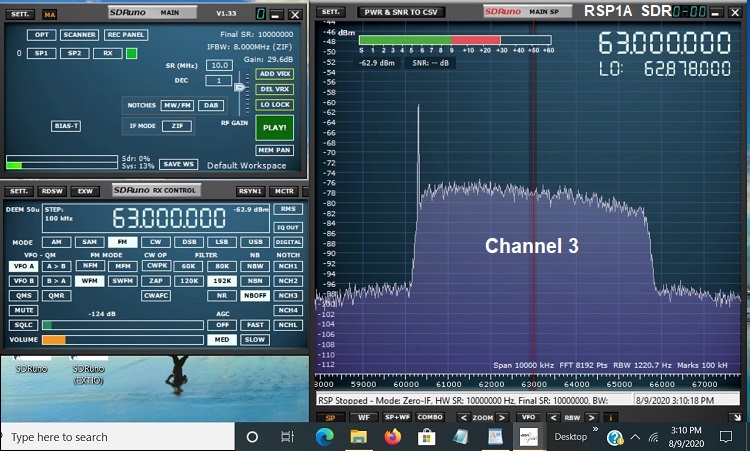This screenshot has width=750, height=451.
Task: Launch Microsoft Edge from the taskbar
Action: point(324,437)
